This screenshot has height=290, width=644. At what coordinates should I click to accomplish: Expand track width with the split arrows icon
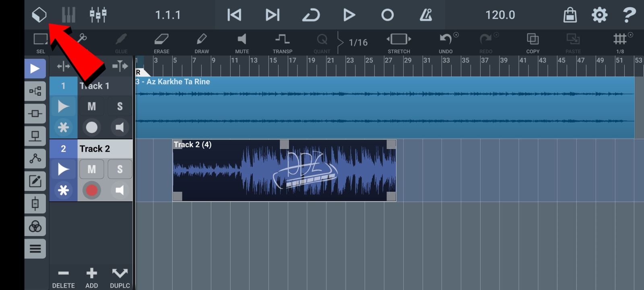120,66
